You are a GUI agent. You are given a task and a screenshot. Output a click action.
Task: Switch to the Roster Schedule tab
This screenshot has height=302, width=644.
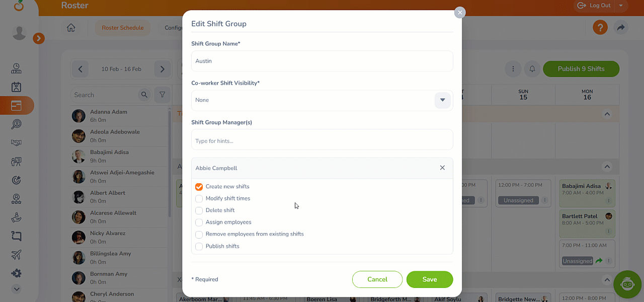(123, 28)
